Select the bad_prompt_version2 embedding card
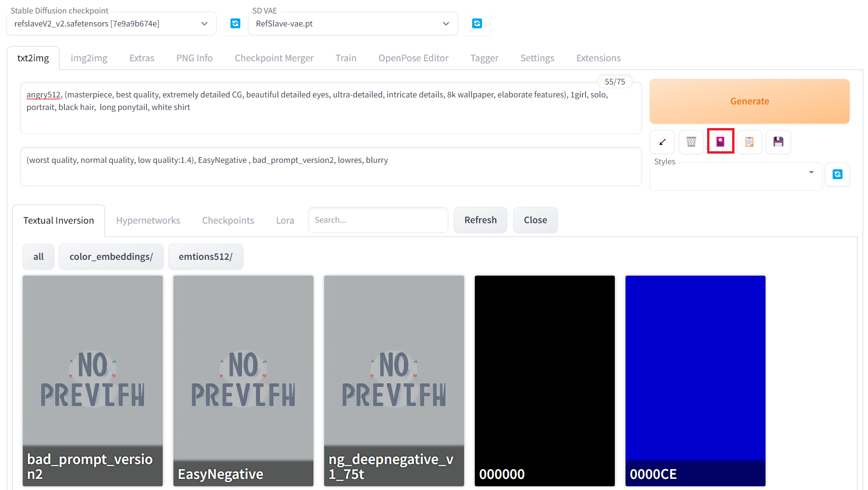The width and height of the screenshot is (868, 490). [x=93, y=381]
